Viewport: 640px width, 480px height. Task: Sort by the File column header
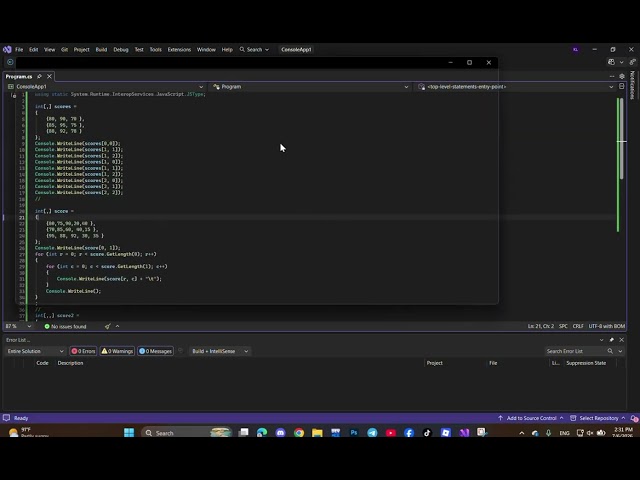click(x=493, y=363)
